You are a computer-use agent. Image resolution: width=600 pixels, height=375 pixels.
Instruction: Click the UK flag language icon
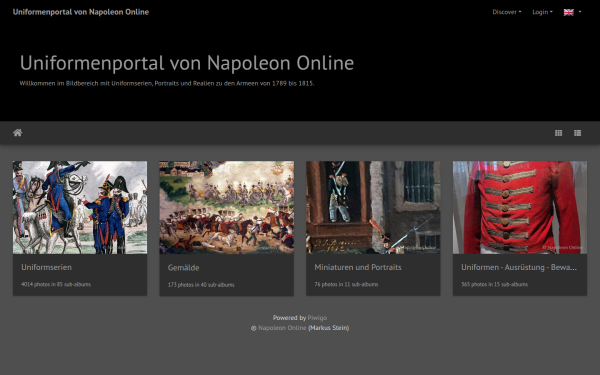569,12
